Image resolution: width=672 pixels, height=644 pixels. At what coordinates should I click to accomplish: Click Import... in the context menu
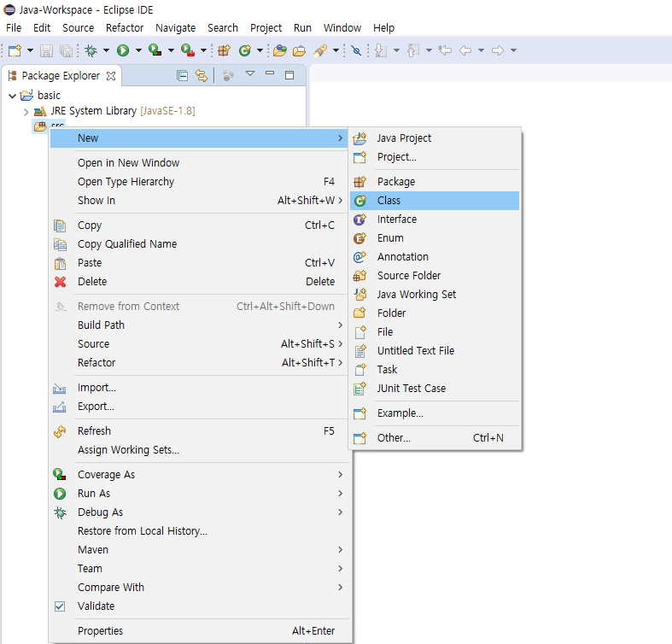(x=199, y=388)
